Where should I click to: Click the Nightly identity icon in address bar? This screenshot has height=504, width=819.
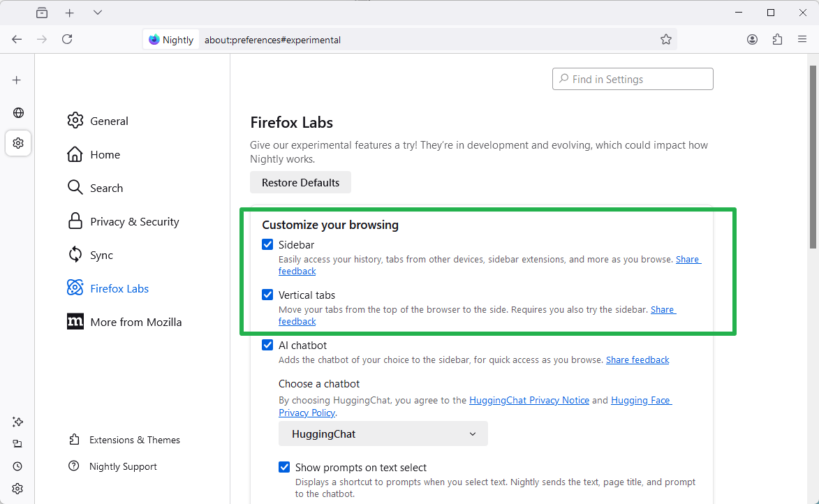171,40
